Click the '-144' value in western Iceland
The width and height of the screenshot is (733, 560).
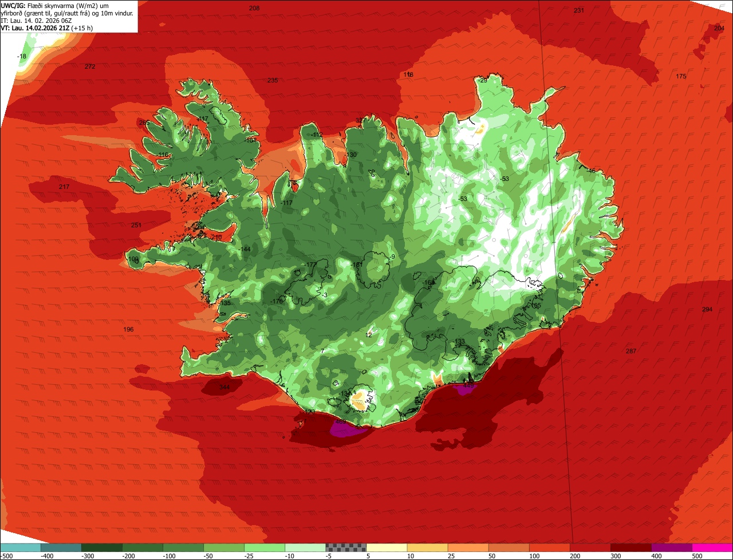[x=245, y=249]
